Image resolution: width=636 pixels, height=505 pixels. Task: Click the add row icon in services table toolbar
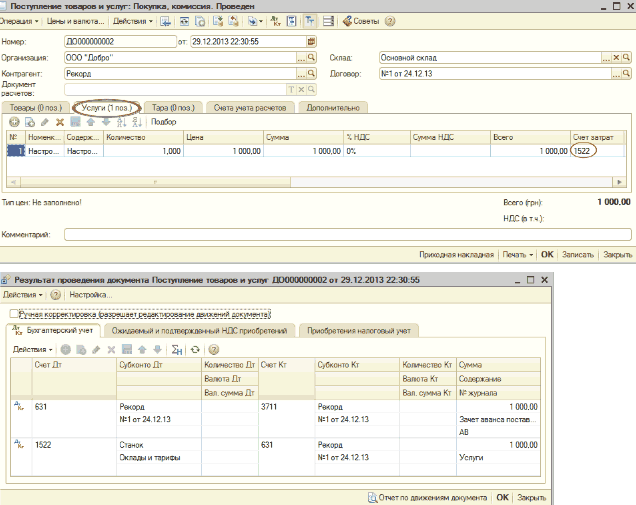click(14, 121)
